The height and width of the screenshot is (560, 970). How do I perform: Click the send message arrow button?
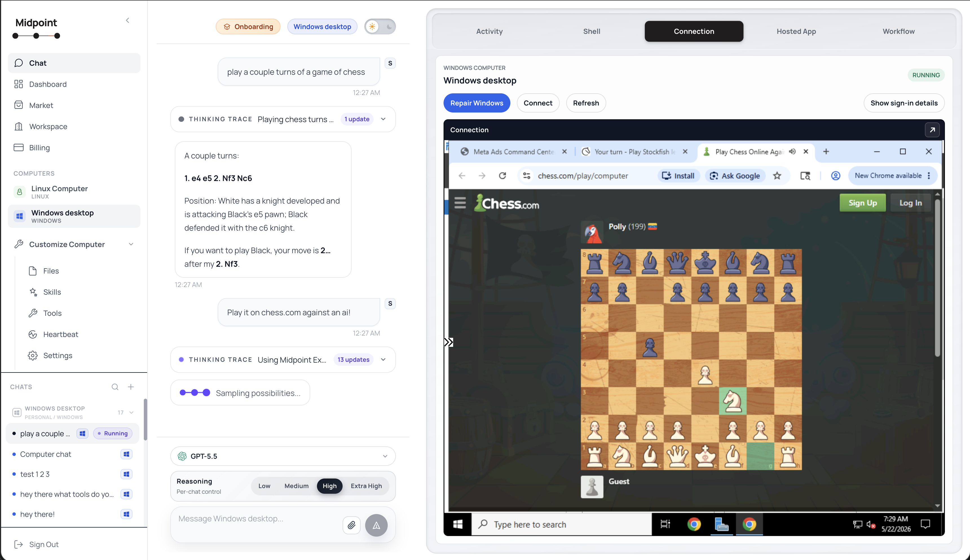tap(376, 525)
